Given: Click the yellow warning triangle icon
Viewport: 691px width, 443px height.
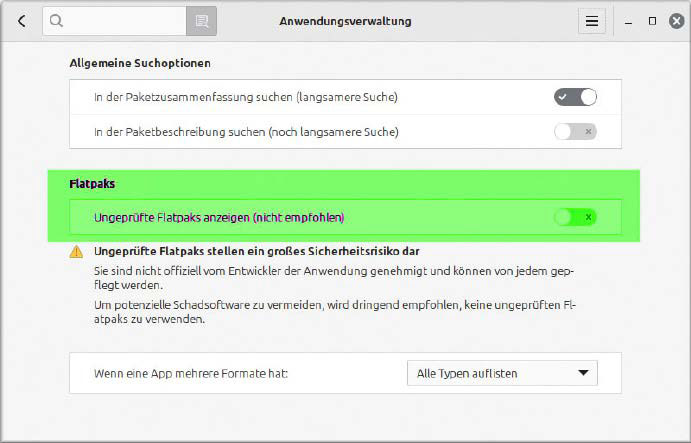Looking at the screenshot, I should [x=76, y=252].
